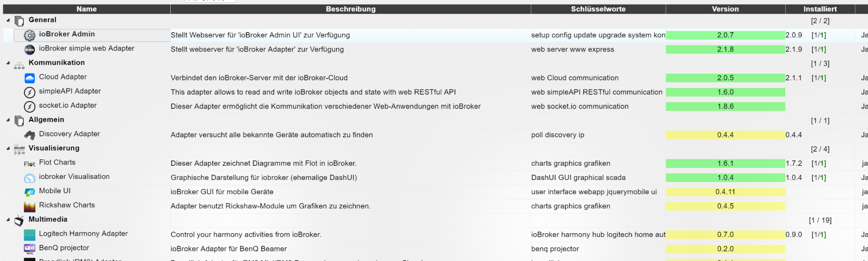Click the Mobile UI icon
The height and width of the screenshot is (261, 868).
coord(30,192)
